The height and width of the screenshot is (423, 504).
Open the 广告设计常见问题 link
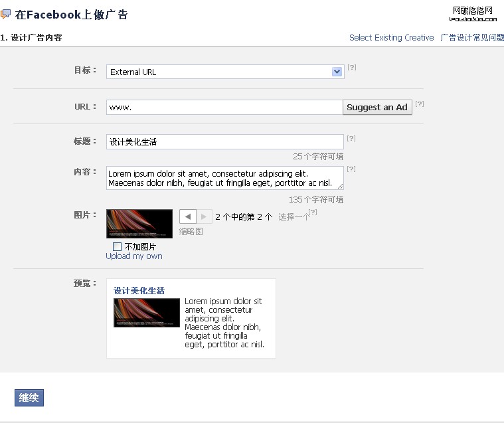tap(472, 38)
